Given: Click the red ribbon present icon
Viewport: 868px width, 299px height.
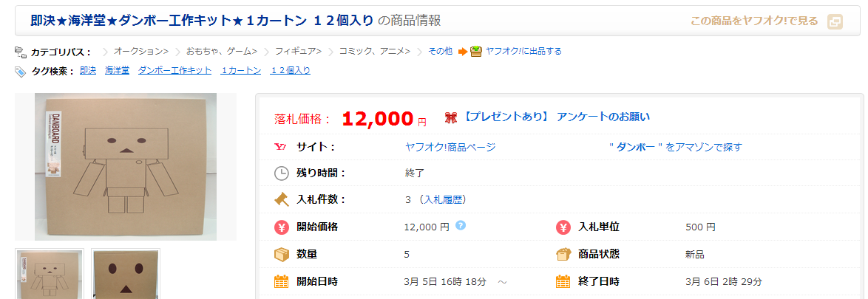Looking at the screenshot, I should [x=450, y=117].
